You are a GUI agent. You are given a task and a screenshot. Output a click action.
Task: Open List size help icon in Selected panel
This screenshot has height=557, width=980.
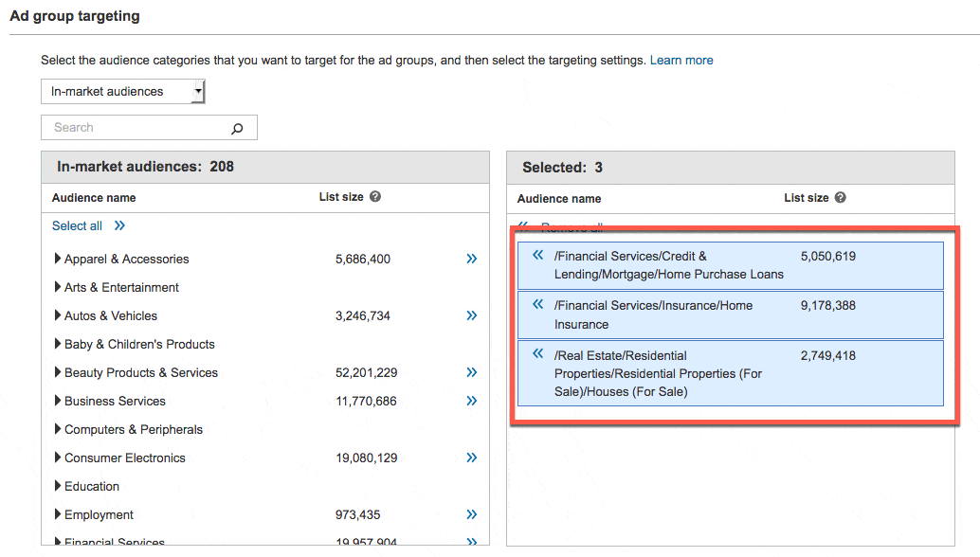click(840, 197)
